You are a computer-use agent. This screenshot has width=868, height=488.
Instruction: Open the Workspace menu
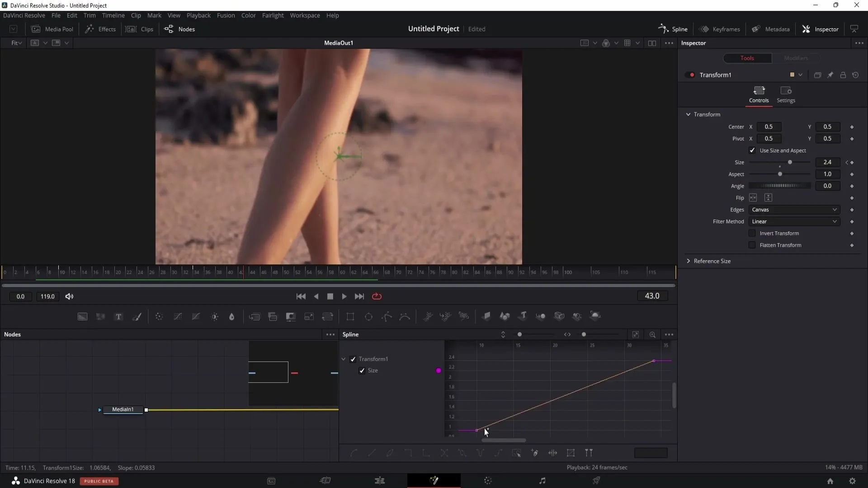pos(305,15)
